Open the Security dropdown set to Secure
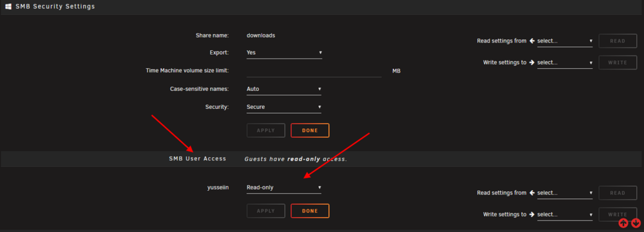 tap(284, 107)
